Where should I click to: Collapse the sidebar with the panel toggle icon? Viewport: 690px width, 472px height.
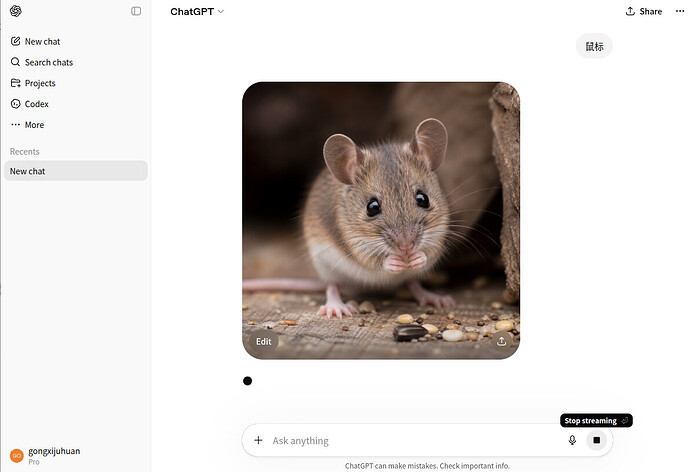136,11
